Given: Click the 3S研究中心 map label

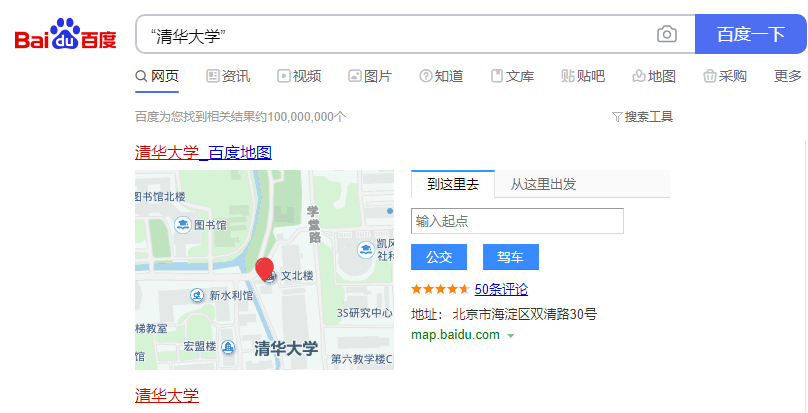Looking at the screenshot, I should 364,313.
